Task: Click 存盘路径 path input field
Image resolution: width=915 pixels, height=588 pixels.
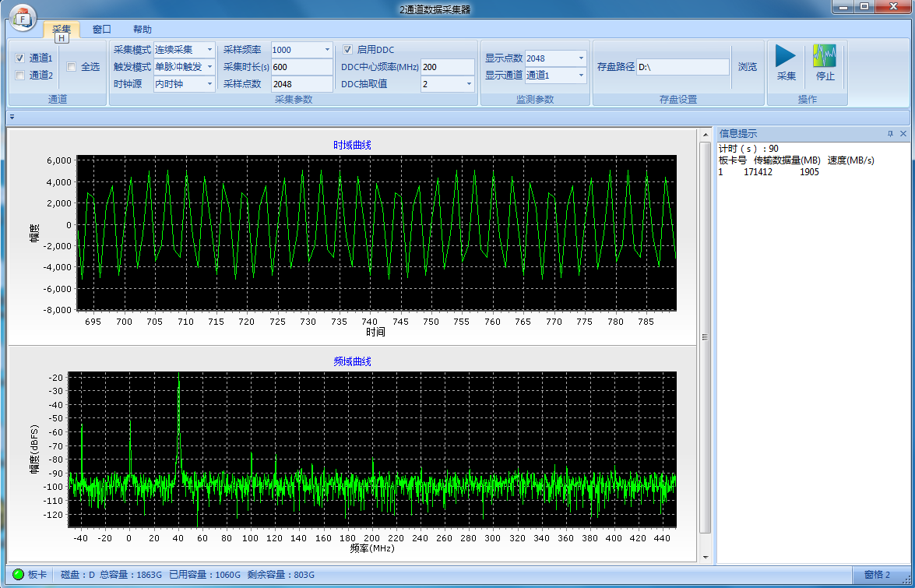Action: click(683, 67)
